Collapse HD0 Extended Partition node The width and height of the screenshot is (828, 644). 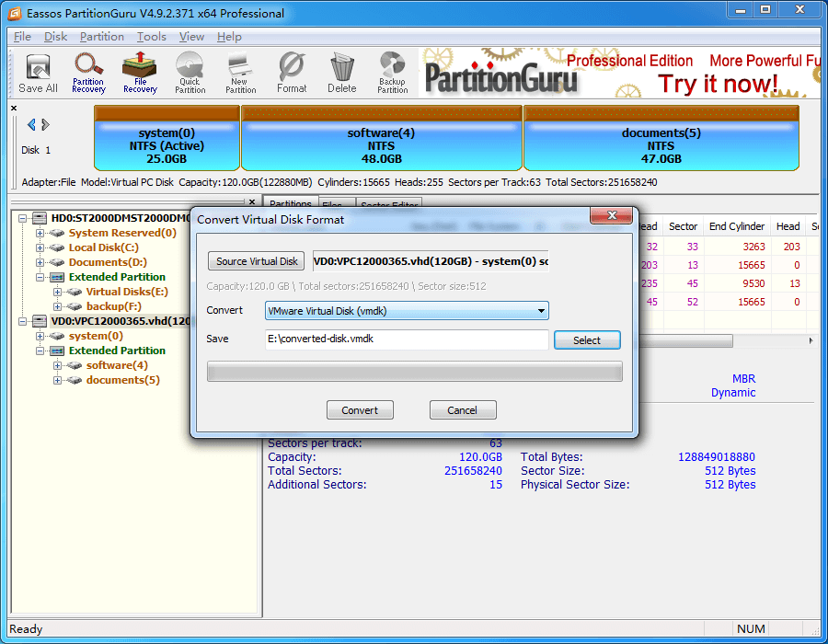40,277
